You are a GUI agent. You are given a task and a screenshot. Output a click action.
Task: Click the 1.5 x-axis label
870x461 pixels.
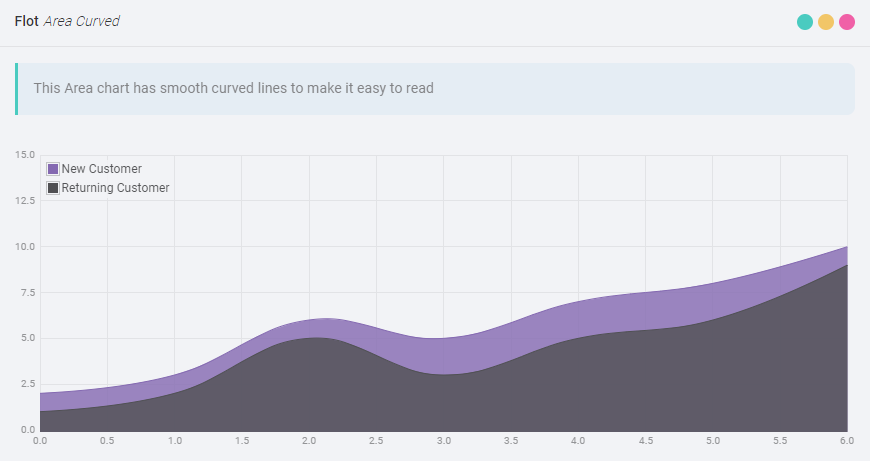click(241, 440)
